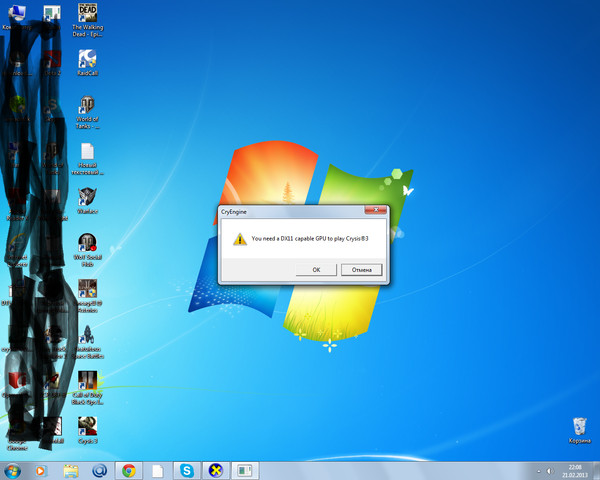Select the Call of Duty Black Ops shortcut
This screenshot has width=600, height=480.
tap(88, 388)
